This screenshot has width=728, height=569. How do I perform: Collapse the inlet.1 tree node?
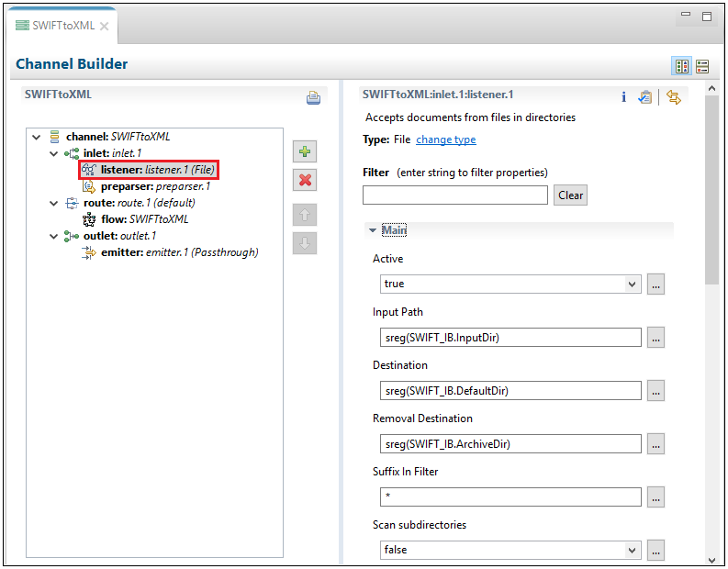click(x=54, y=153)
